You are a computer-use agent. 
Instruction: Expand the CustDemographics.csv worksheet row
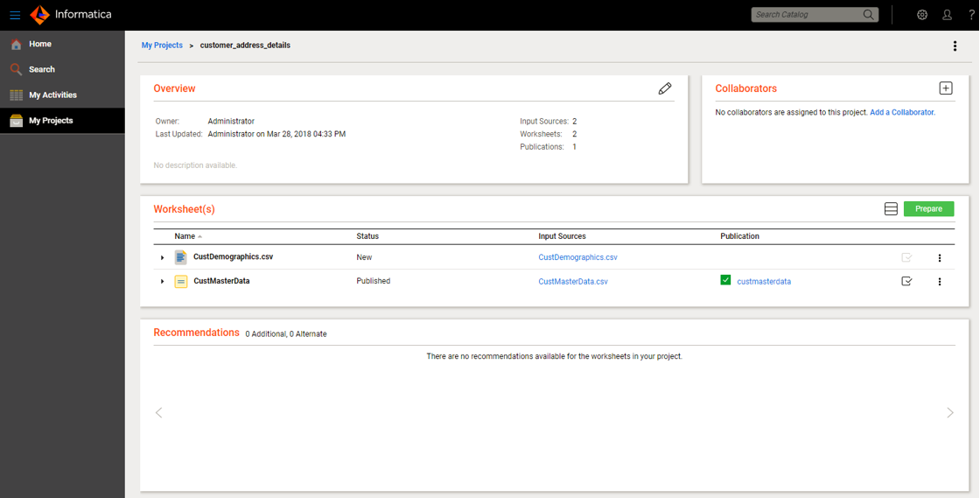tap(163, 257)
